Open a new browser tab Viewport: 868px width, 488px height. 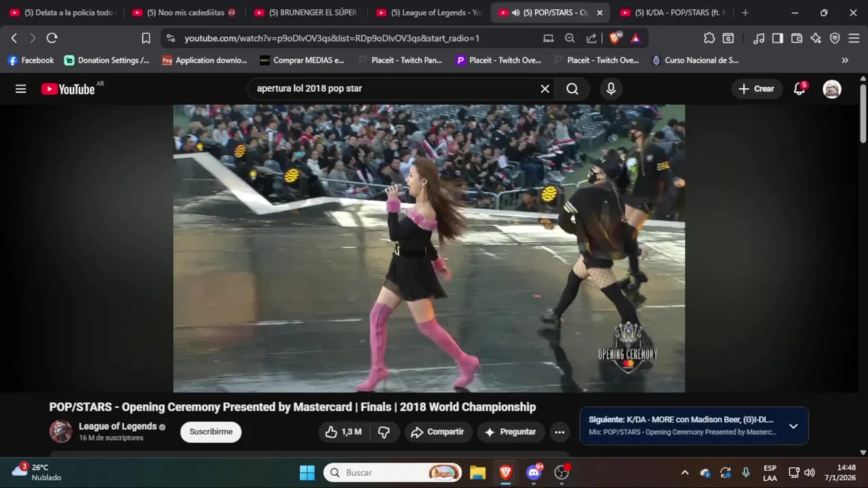click(745, 13)
